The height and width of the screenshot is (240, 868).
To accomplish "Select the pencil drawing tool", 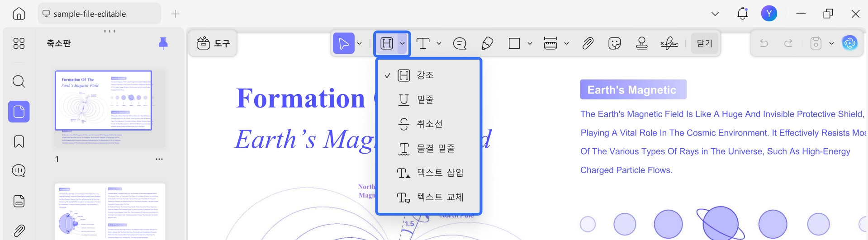I will click(488, 43).
